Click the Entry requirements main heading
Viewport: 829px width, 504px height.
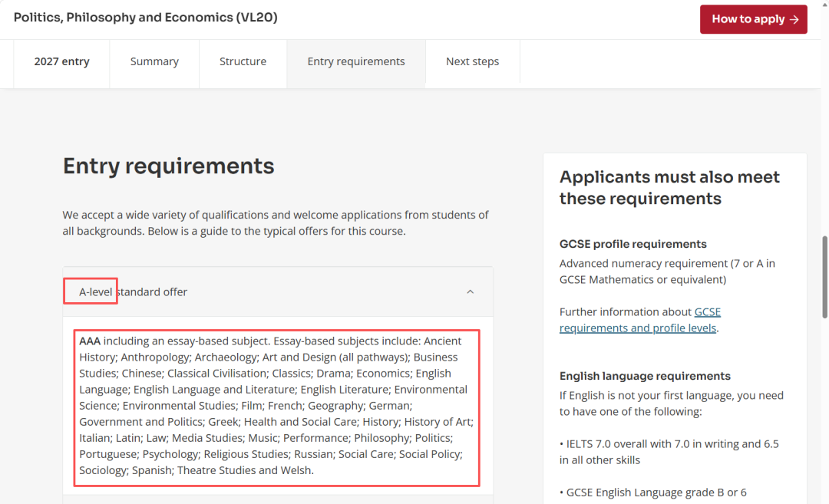[169, 166]
